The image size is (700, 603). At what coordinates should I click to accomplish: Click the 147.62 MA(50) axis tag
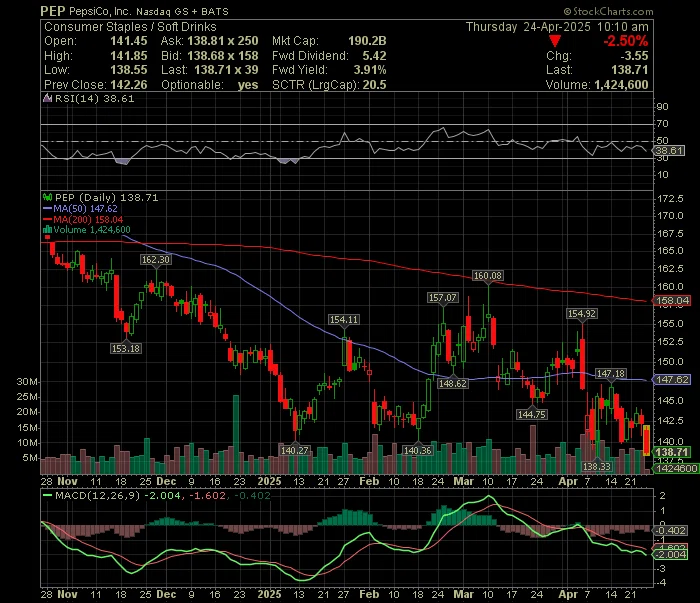tap(672, 379)
